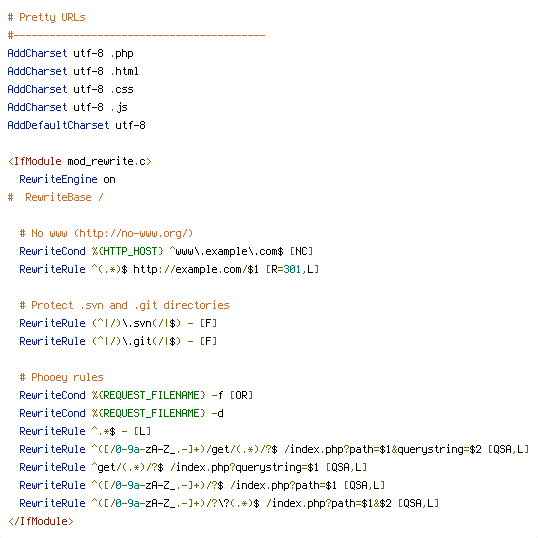Image resolution: width=538 pixels, height=538 pixels.
Task: Click the "(^|/)\.git(/|$)" pattern
Action: 136,341
